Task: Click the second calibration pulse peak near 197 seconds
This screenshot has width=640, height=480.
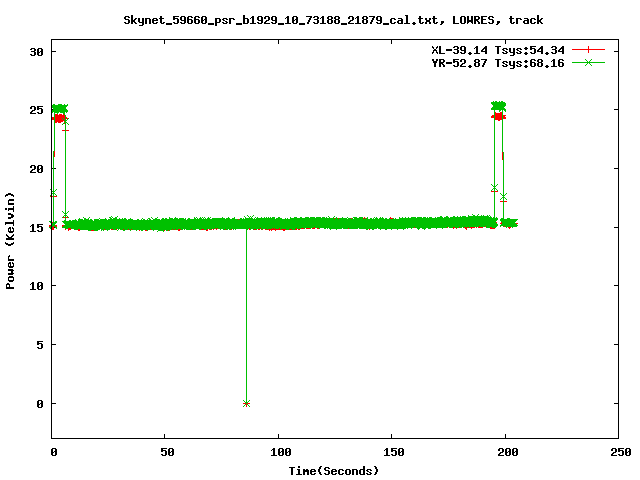Action: pyautogui.click(x=498, y=106)
